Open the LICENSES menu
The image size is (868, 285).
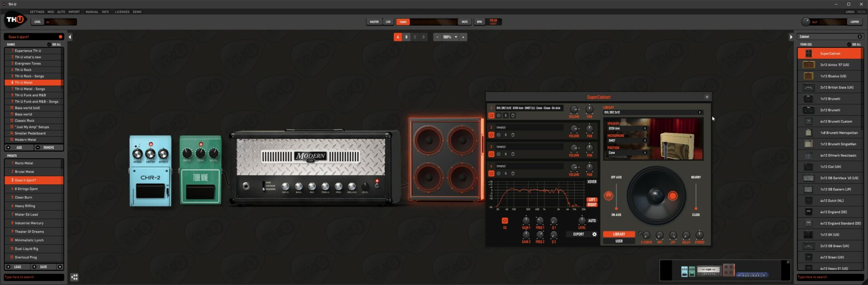[x=122, y=12]
